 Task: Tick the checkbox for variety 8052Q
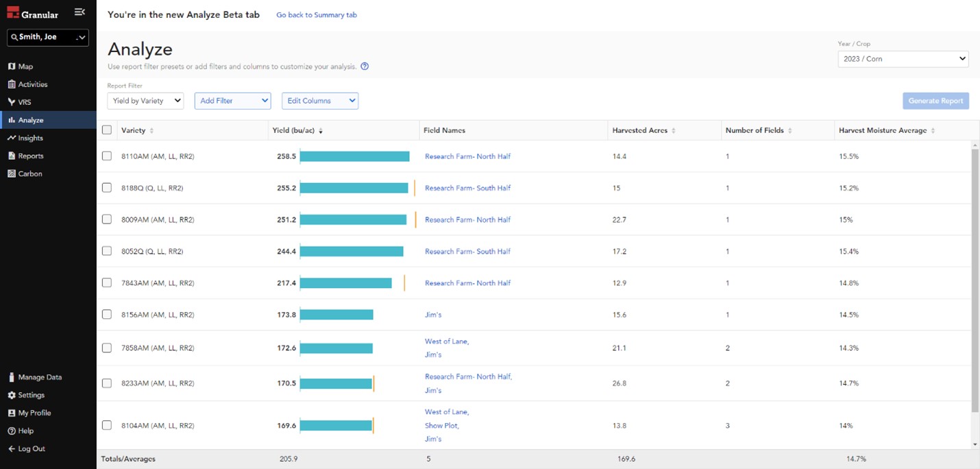107,251
